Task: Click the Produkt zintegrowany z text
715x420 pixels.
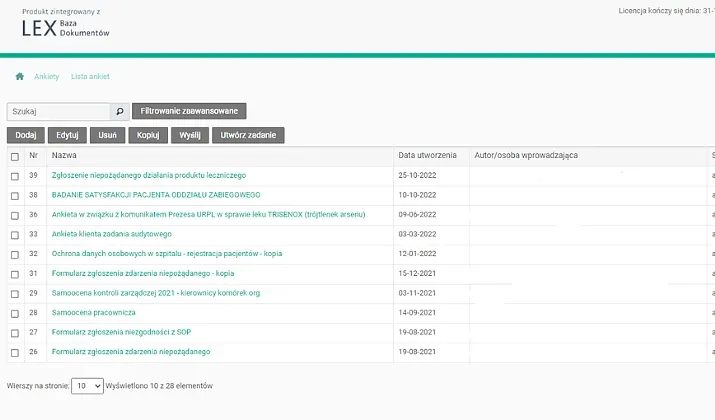Action: click(61, 11)
